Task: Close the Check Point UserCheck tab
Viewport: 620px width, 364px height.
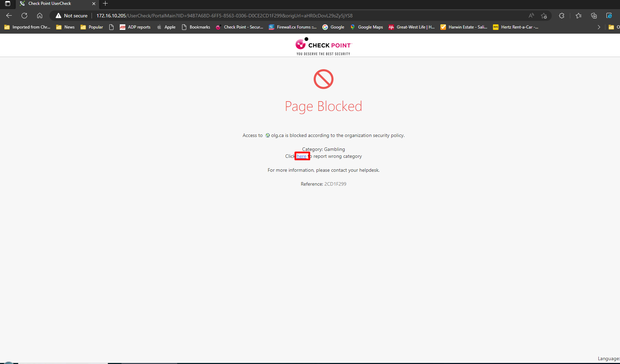Action: tap(94, 3)
